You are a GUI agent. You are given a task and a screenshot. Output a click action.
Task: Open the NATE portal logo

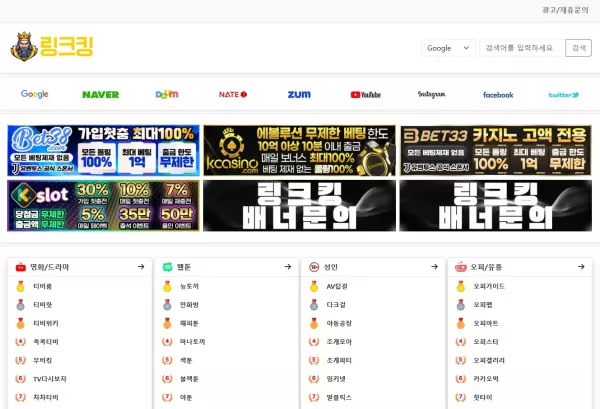click(x=233, y=94)
